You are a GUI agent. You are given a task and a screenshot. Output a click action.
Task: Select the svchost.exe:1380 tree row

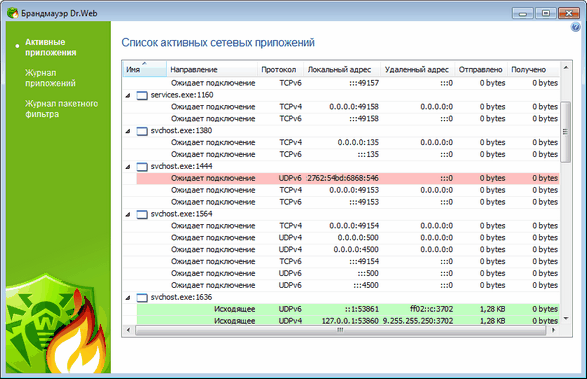point(341,131)
